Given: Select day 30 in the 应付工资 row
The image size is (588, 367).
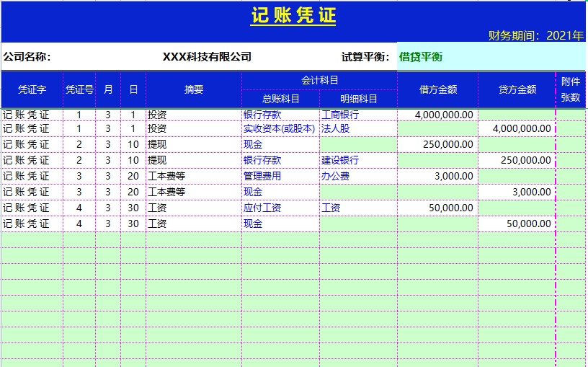Looking at the screenshot, I should click(x=133, y=208).
